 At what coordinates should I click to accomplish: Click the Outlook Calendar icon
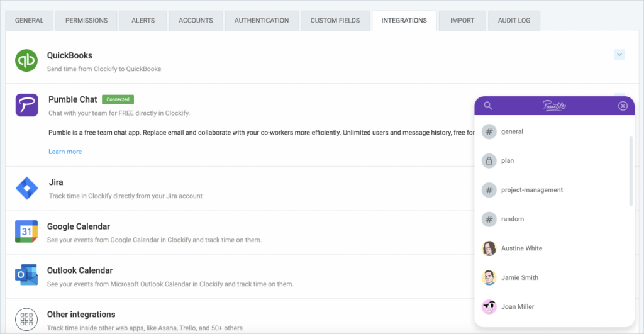(26, 275)
